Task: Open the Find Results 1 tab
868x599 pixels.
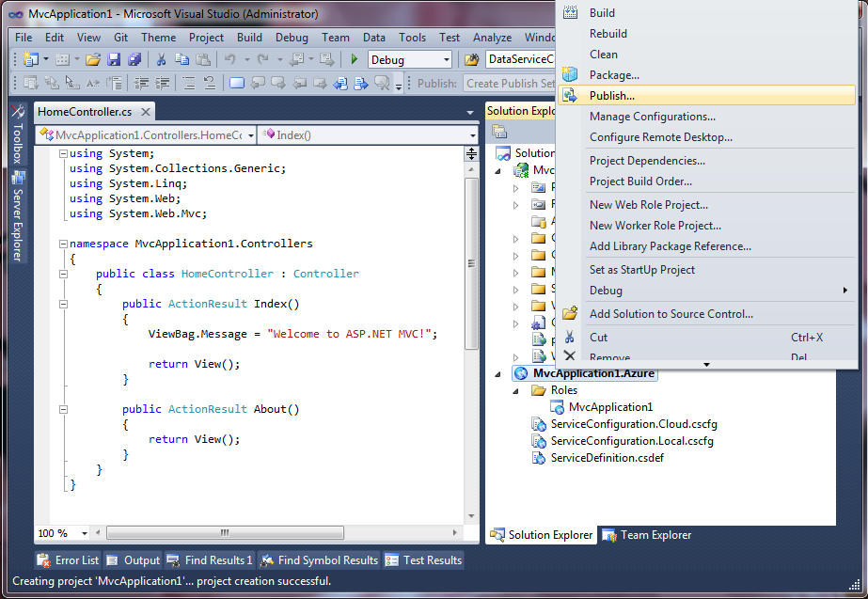Action: click(210, 560)
